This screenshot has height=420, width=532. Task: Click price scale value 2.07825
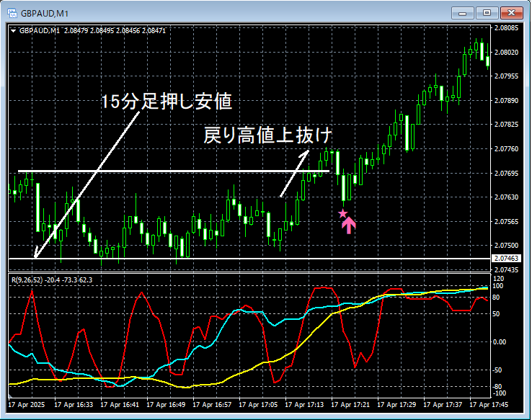coord(507,125)
